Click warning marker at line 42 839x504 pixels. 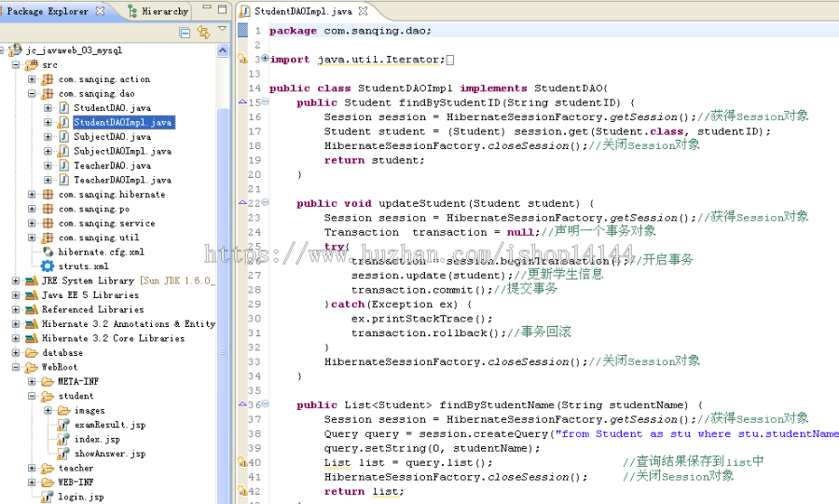pyautogui.click(x=242, y=491)
